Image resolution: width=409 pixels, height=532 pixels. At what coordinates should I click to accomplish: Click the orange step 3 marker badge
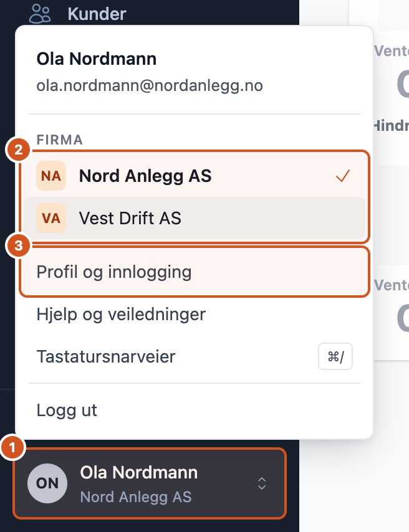click(x=18, y=245)
